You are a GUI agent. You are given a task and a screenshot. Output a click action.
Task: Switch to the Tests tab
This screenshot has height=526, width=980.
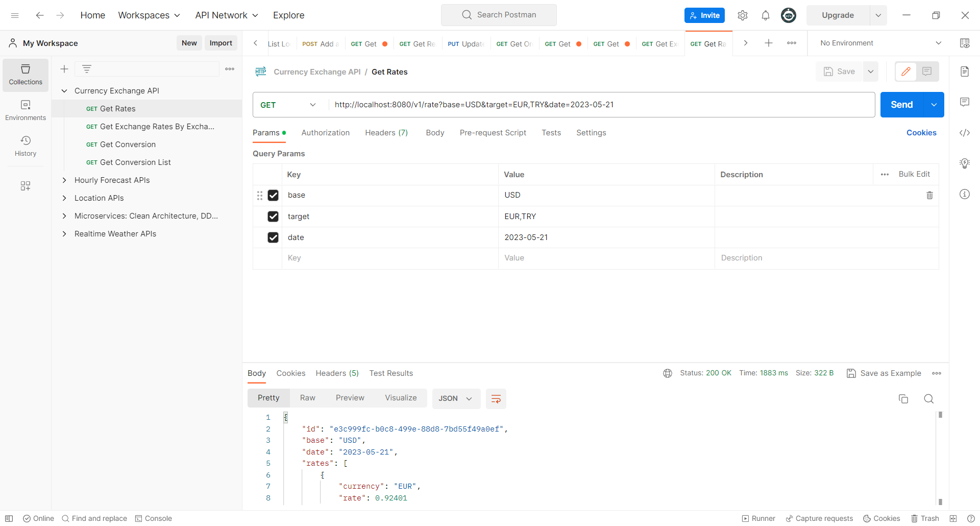(551, 133)
